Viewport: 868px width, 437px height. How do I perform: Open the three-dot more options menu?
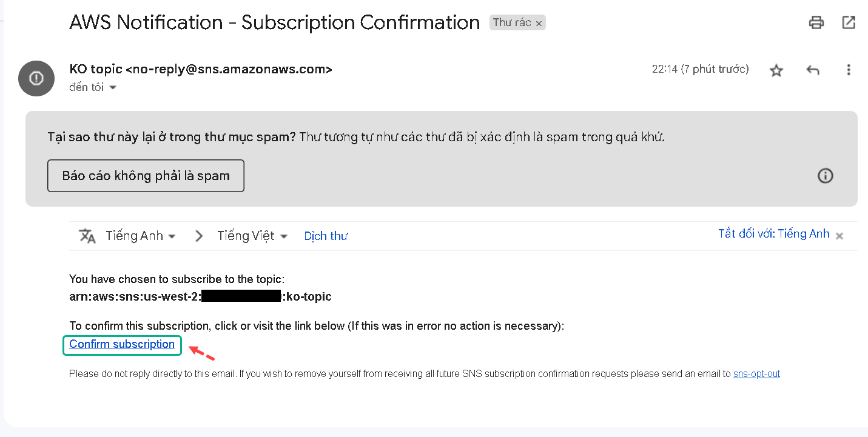pos(849,70)
